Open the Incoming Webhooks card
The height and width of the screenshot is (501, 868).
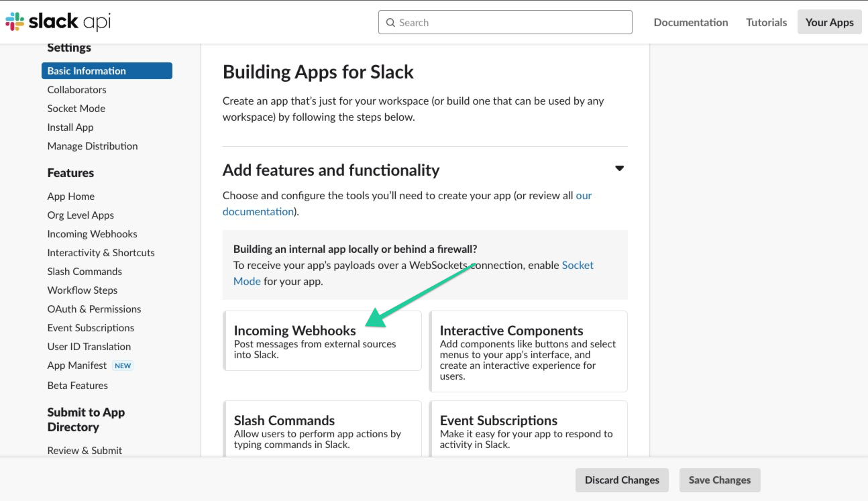[323, 341]
